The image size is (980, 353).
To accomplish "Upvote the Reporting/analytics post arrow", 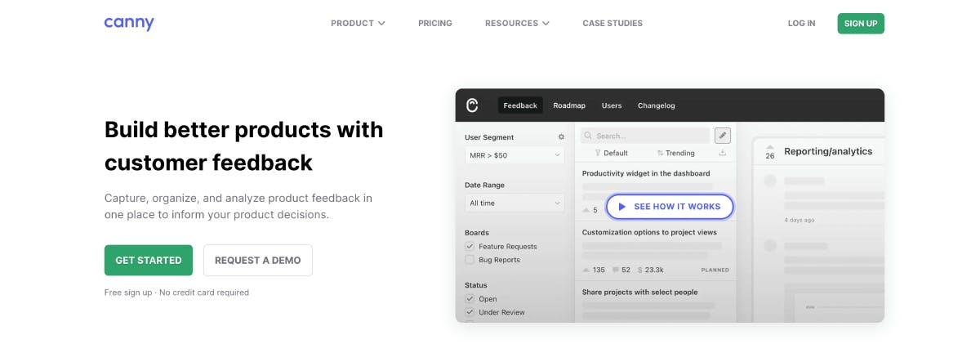I will coord(769,145).
